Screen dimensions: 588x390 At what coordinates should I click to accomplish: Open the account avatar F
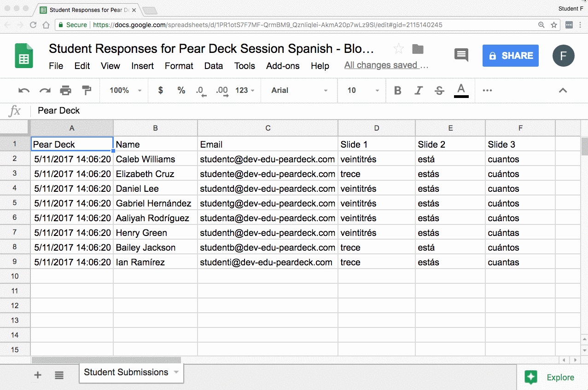564,56
